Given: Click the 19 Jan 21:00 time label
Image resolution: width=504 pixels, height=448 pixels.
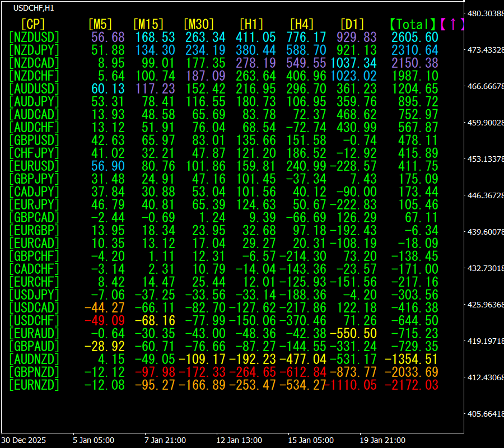Looking at the screenshot, I should pos(382,440).
